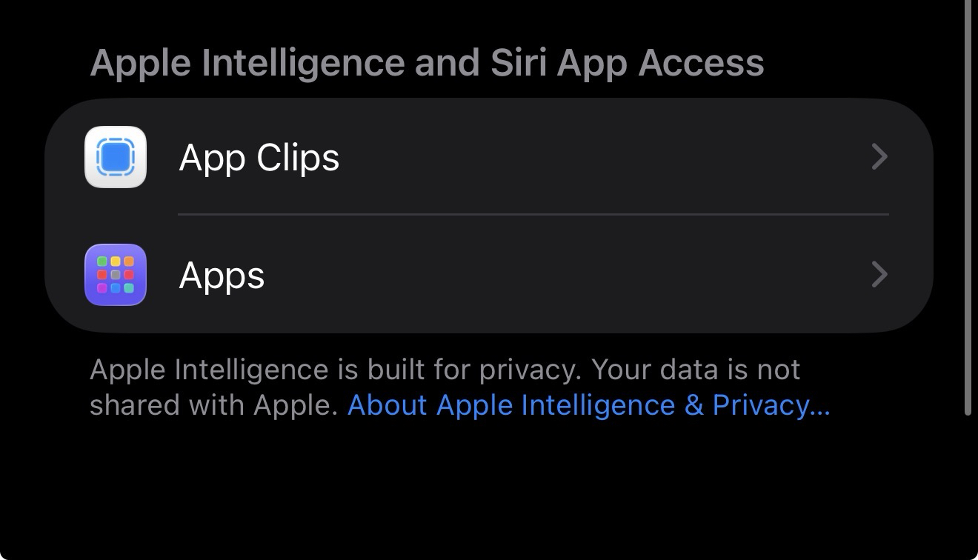Click the blue dashed square inside the App Clips icon
Viewport: 978px width, 560px height.
pos(116,157)
